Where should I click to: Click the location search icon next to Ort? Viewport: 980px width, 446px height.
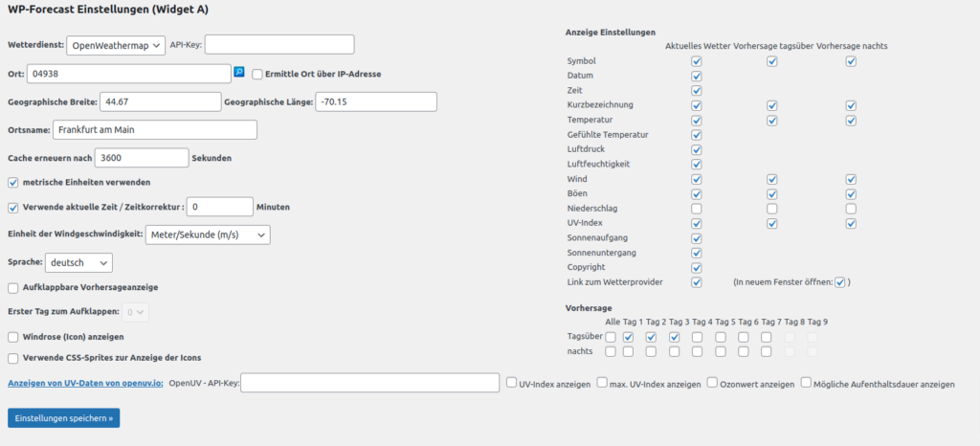238,73
